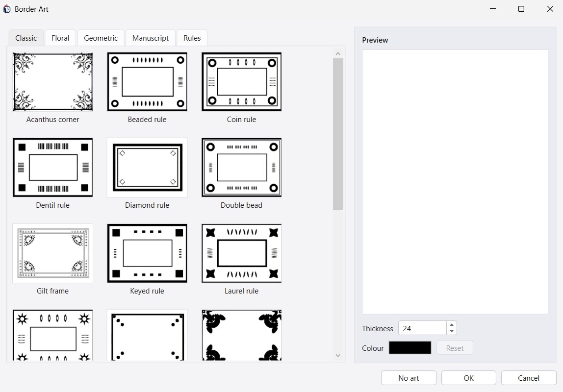Viewport: 563px width, 392px height.
Task: Click the border list scroll-up arrow
Action: tap(338, 54)
